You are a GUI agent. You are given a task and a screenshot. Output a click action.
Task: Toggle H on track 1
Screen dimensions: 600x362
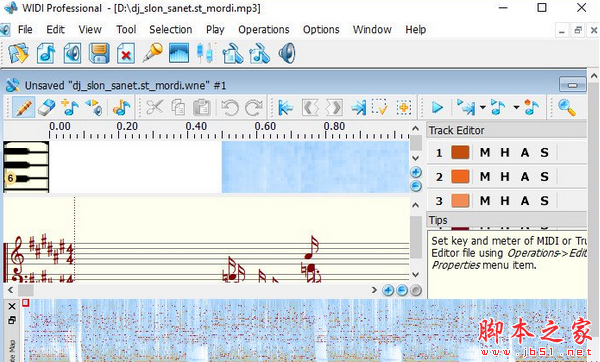(x=505, y=153)
